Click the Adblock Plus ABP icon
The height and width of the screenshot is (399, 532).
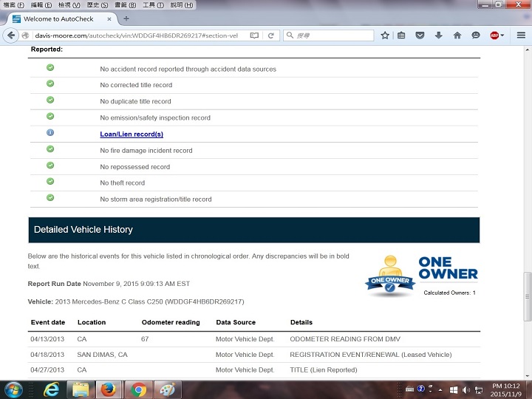point(494,35)
